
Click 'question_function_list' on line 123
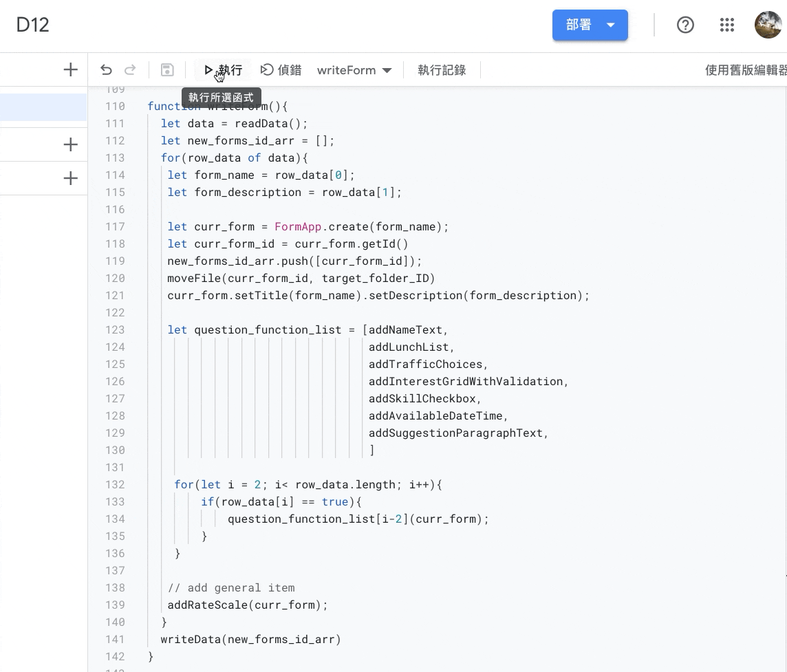[268, 329]
